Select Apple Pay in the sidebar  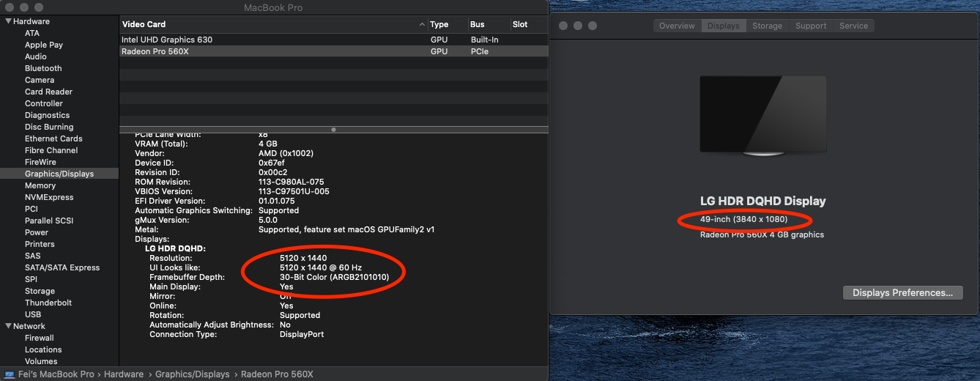point(44,45)
